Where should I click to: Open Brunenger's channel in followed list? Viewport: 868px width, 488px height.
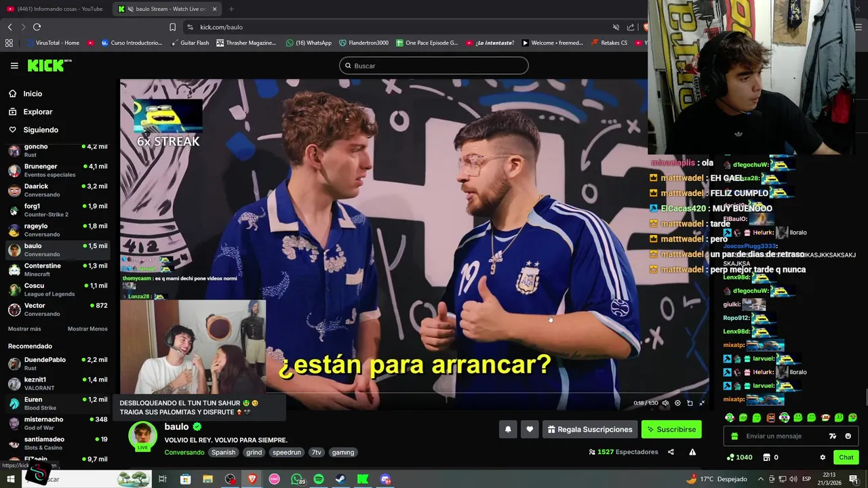click(x=58, y=170)
